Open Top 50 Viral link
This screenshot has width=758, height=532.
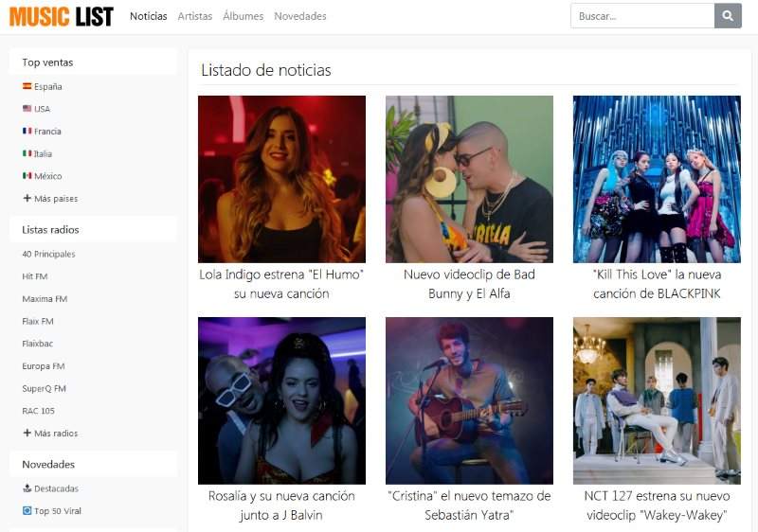58,511
